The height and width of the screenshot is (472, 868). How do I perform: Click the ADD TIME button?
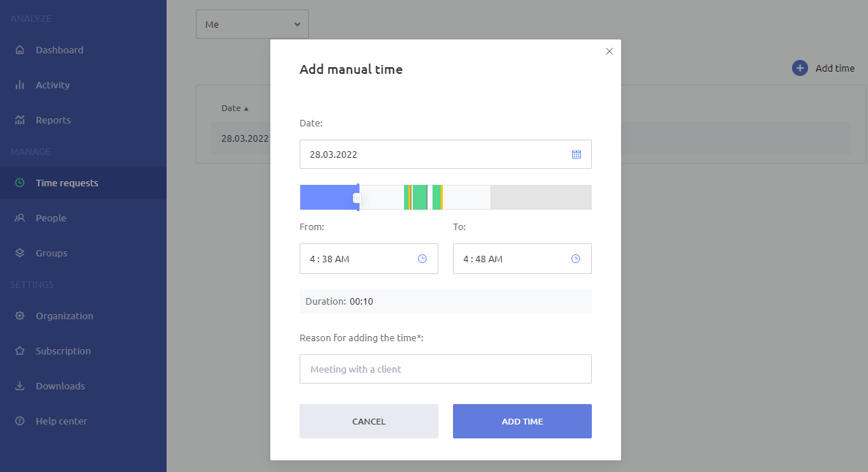[x=522, y=421]
